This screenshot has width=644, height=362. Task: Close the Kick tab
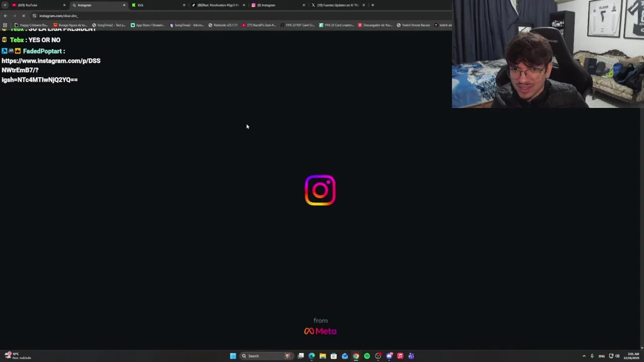[x=184, y=5]
